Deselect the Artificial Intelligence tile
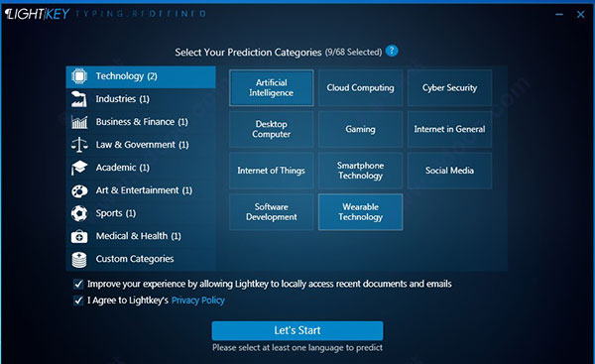The image size is (595, 364). click(x=272, y=87)
